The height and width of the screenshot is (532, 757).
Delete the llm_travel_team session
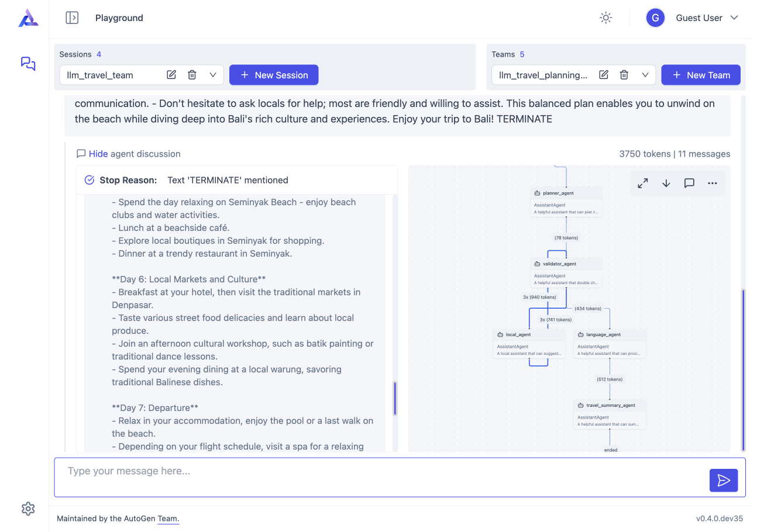tap(192, 75)
